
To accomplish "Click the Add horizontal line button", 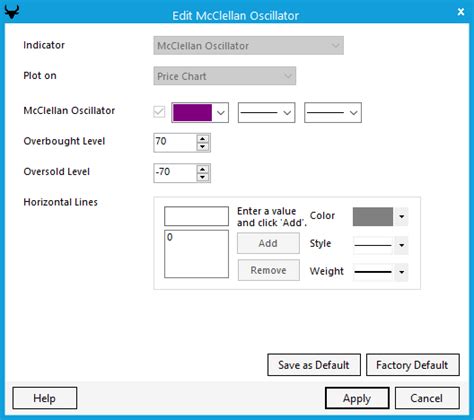I will point(268,243).
